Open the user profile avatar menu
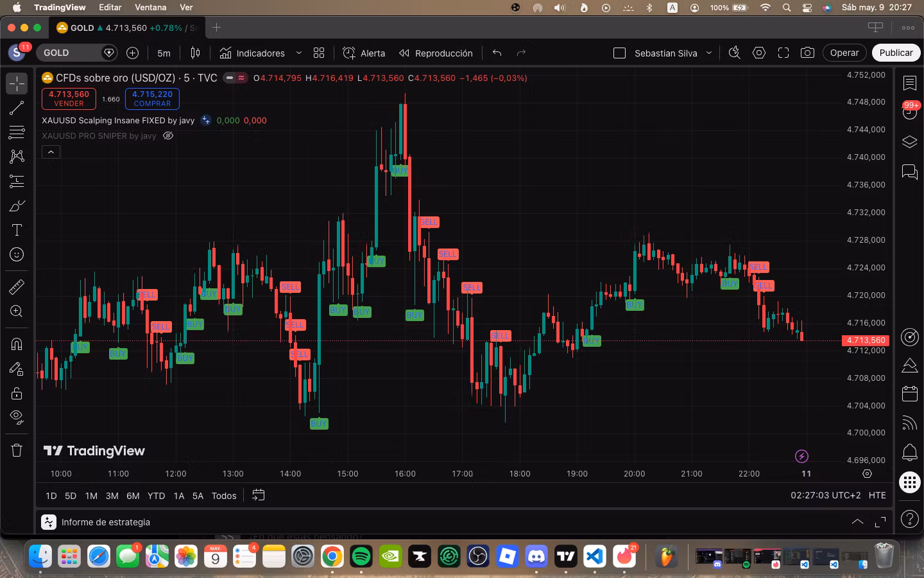 click(x=17, y=53)
